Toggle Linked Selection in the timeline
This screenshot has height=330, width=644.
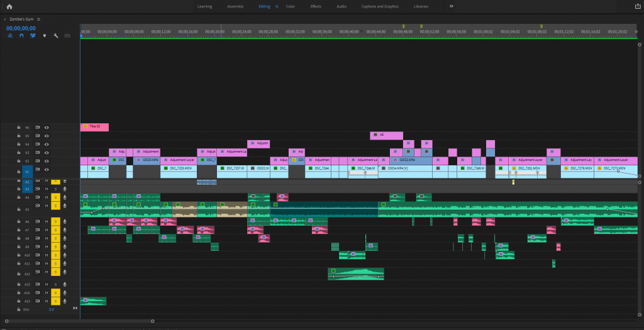click(33, 36)
